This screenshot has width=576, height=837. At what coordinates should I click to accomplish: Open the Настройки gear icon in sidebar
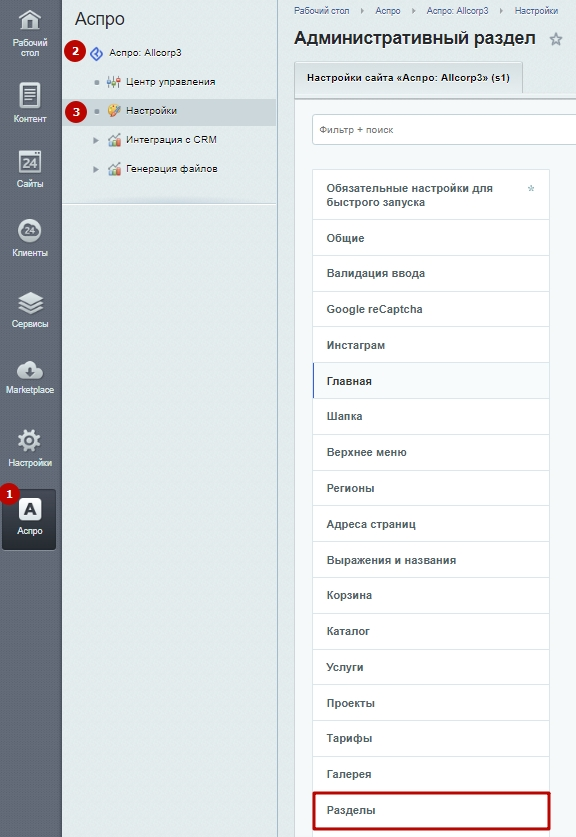(29, 440)
